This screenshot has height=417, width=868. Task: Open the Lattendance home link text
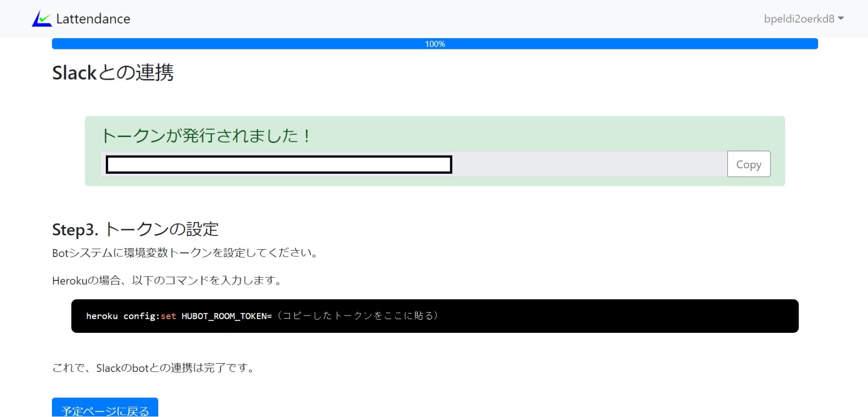[x=93, y=19]
